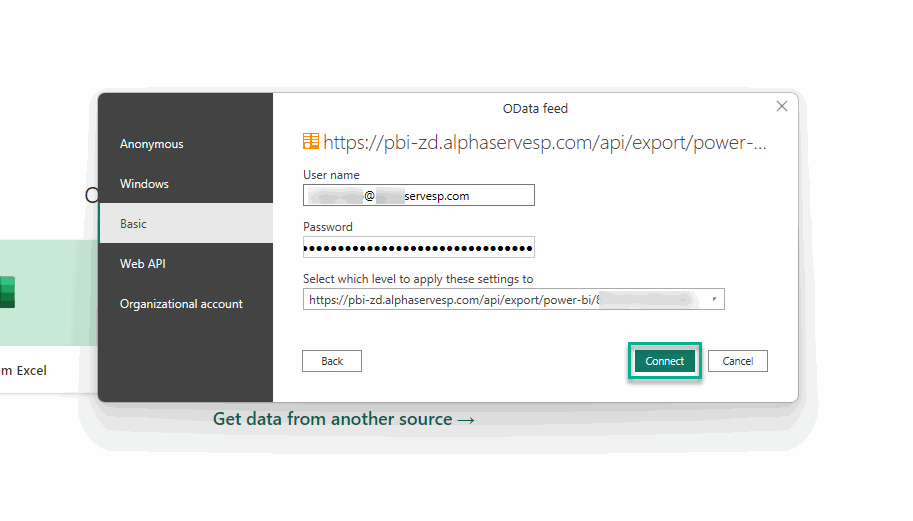Click the Select which level label
913x521 pixels.
click(418, 279)
